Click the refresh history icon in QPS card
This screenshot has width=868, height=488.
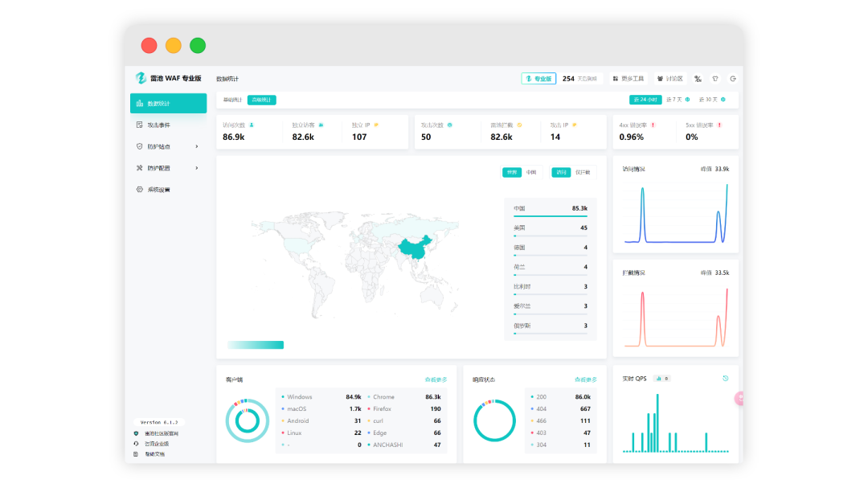pos(725,379)
